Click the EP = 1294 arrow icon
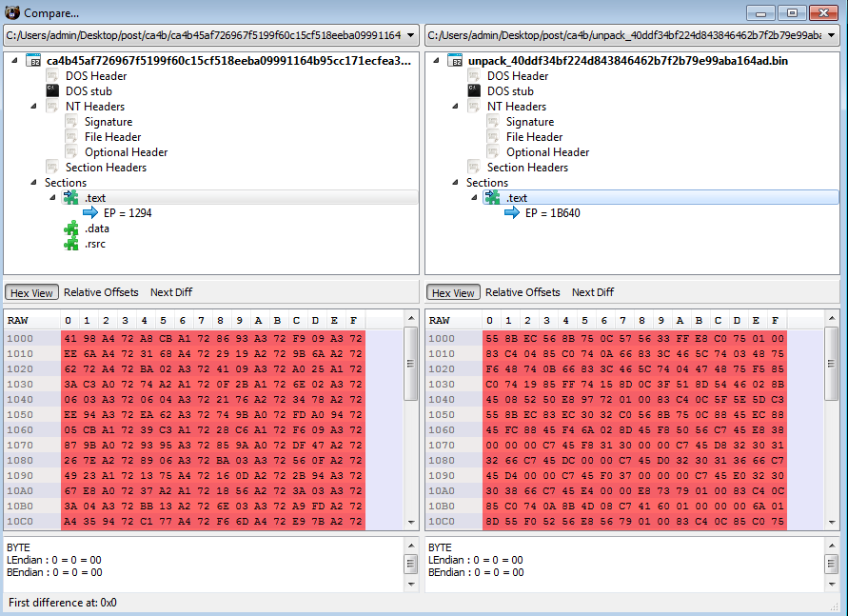848x616 pixels. [90, 213]
